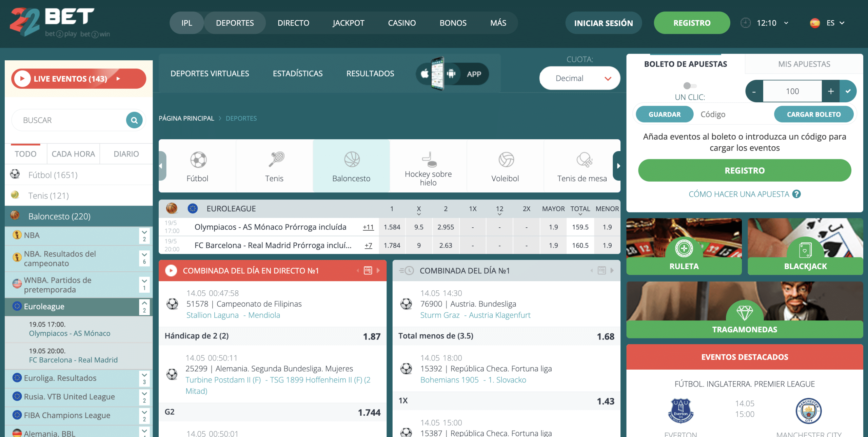Click the clock icon next to 12:10
868x437 pixels.
[x=745, y=23]
